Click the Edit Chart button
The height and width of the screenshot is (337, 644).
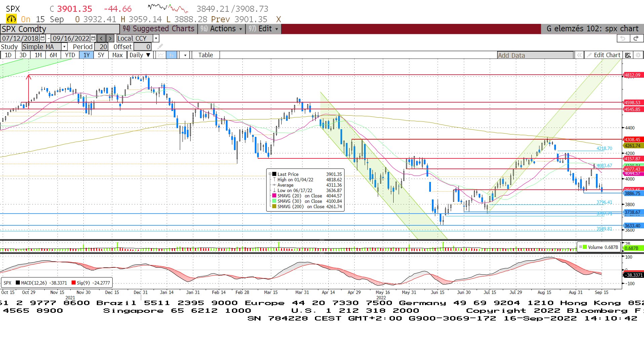604,55
